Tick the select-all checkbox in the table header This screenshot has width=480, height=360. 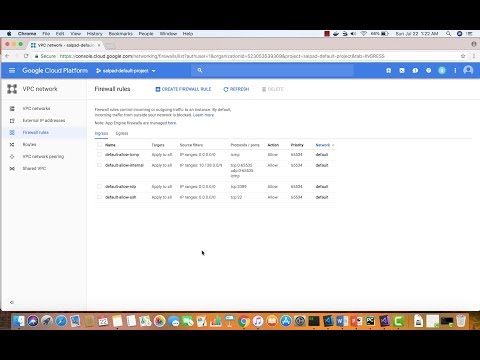tap(99, 145)
